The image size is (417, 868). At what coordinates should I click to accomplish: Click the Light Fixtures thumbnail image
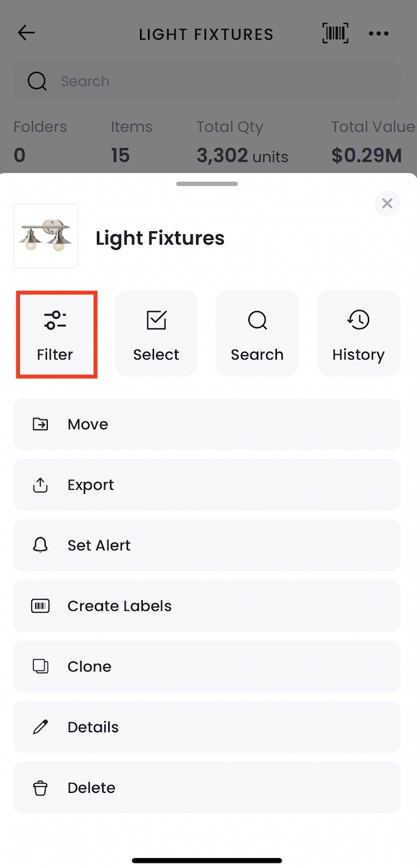click(x=46, y=236)
